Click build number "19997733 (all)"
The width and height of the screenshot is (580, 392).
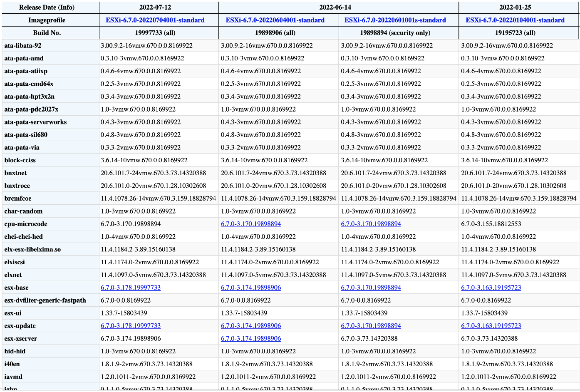155,33
